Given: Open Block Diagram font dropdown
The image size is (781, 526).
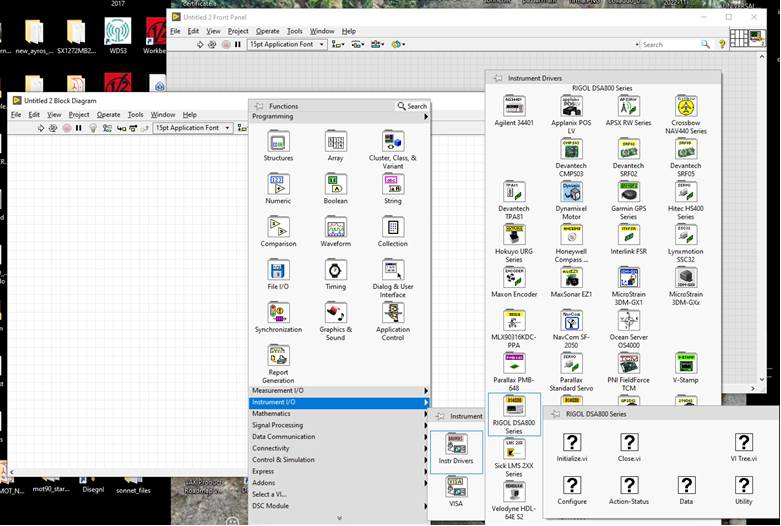Looking at the screenshot, I should pos(193,128).
